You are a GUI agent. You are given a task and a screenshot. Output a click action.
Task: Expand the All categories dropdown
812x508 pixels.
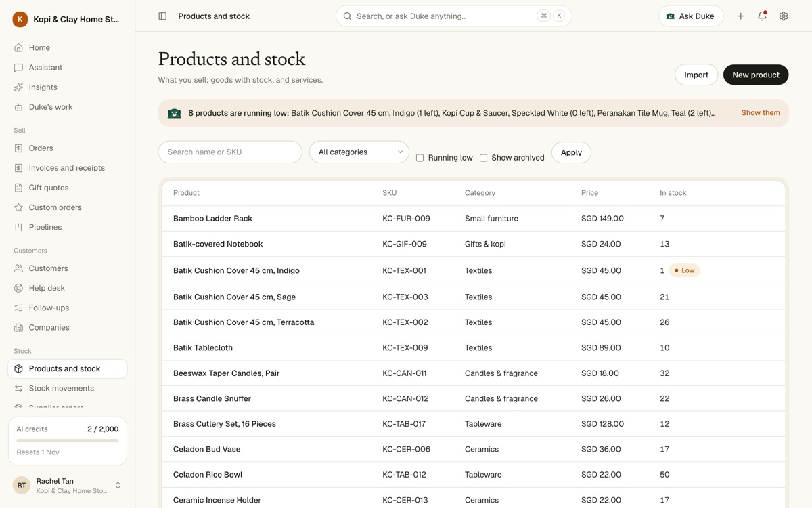pyautogui.click(x=359, y=152)
